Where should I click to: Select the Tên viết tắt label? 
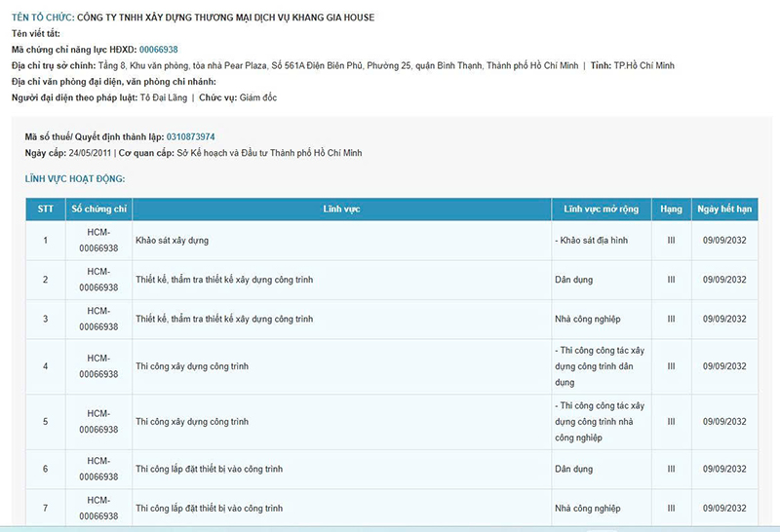(x=36, y=33)
